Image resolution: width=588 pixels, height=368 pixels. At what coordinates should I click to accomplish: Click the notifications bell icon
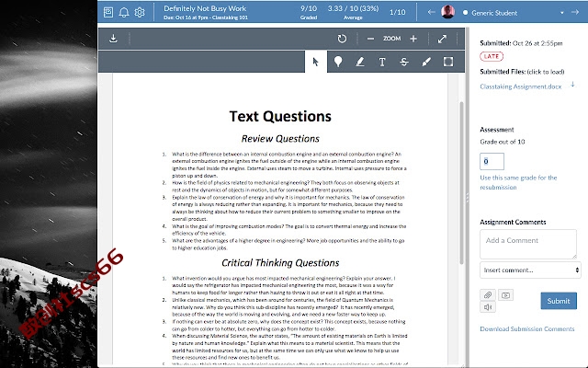124,12
